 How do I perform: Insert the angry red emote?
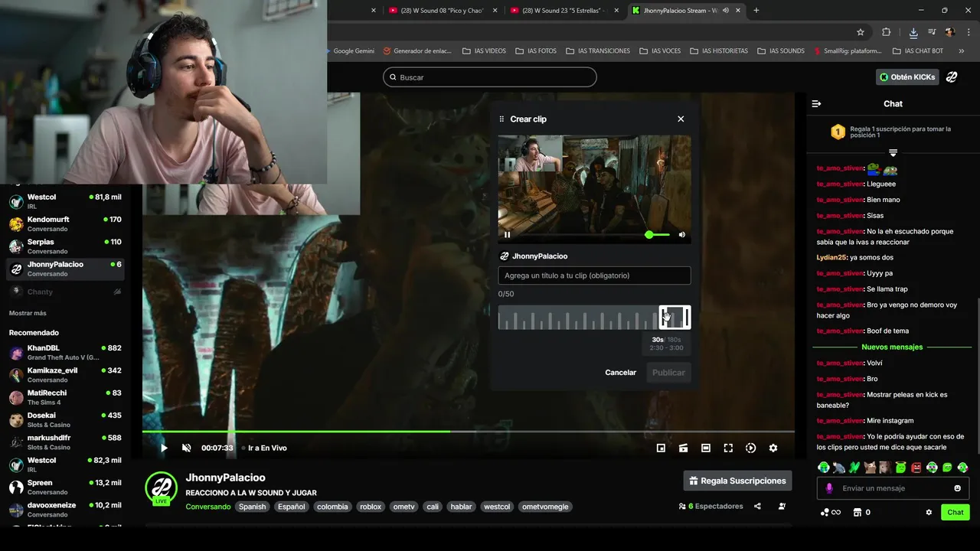coord(916,467)
